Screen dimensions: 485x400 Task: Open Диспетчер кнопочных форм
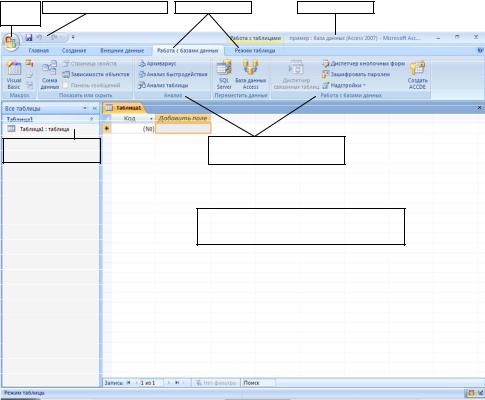363,63
